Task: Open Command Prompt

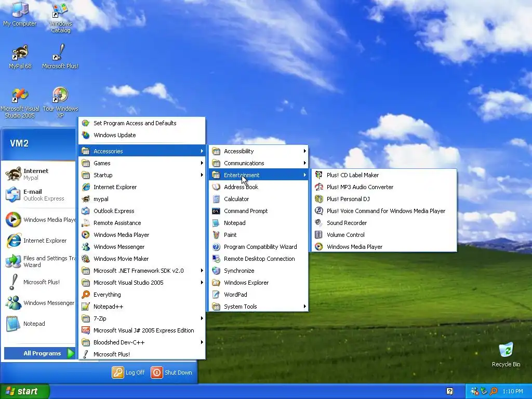Action: click(259, 211)
